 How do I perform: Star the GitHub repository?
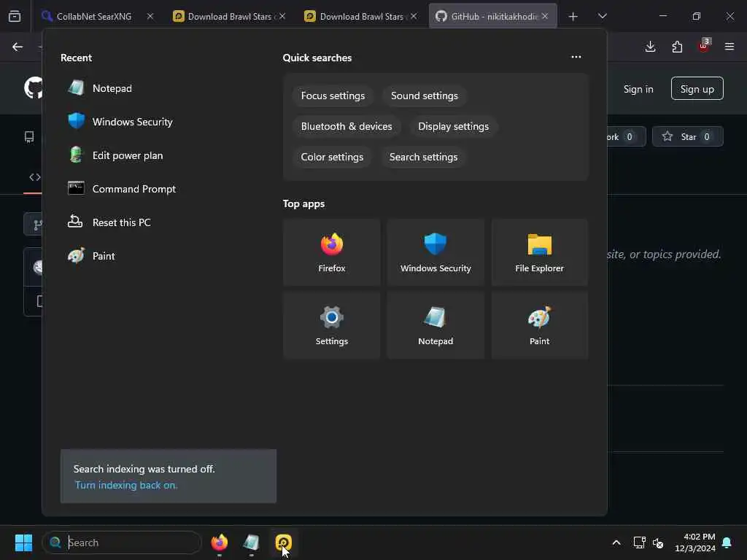(x=687, y=136)
